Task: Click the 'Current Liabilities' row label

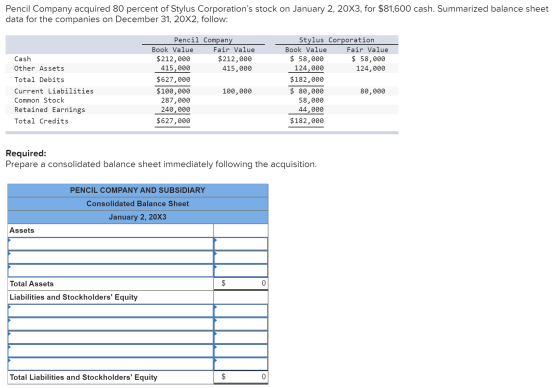Action: tap(54, 91)
